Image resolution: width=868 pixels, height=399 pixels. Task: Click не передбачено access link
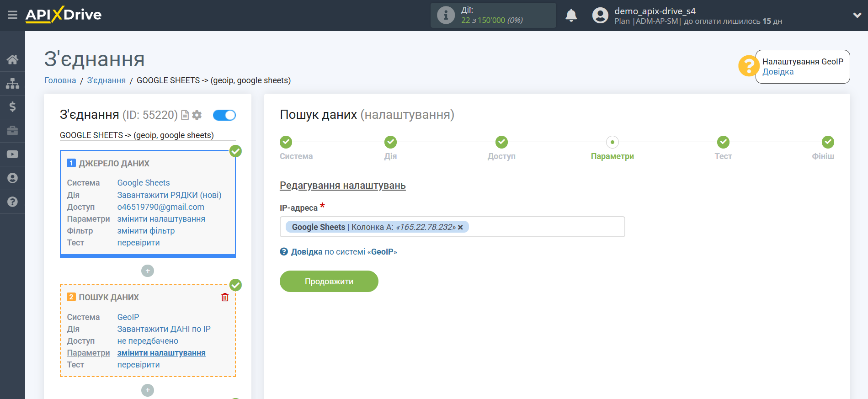tap(148, 341)
